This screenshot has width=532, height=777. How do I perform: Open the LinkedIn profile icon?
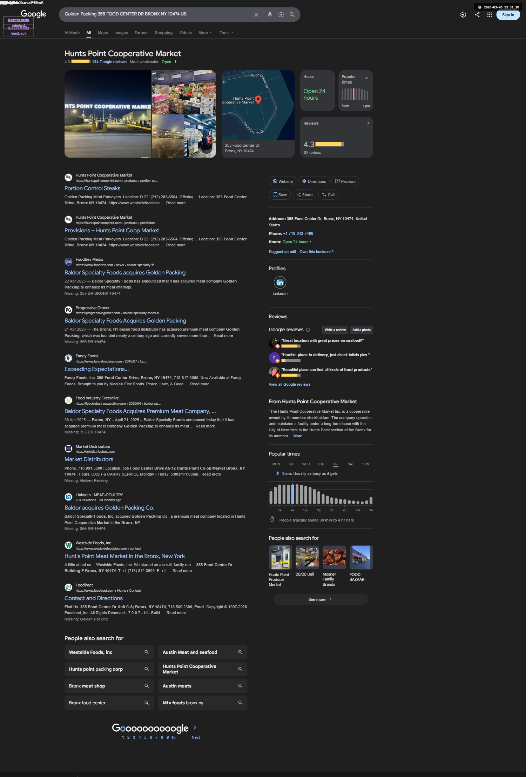(x=280, y=283)
